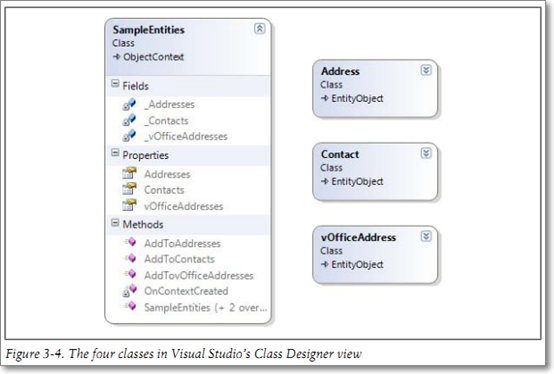Viewport: 554px width, 374px height.
Task: Click the _Addresses field icon
Action: (x=129, y=104)
